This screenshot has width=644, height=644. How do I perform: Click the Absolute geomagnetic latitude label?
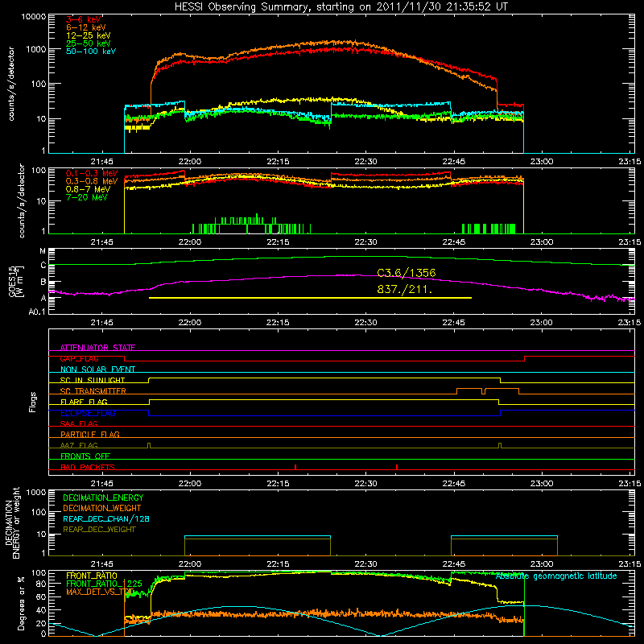tap(556, 576)
